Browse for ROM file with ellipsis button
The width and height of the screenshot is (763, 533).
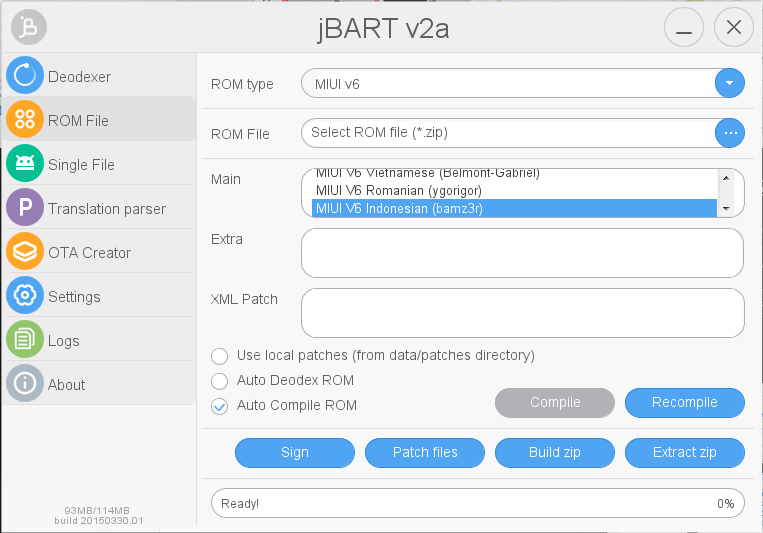point(729,133)
